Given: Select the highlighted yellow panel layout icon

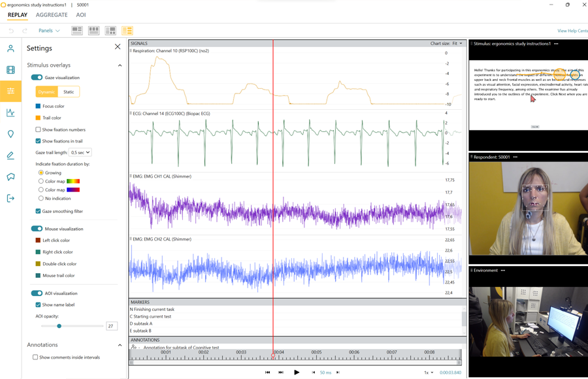Looking at the screenshot, I should [x=127, y=31].
